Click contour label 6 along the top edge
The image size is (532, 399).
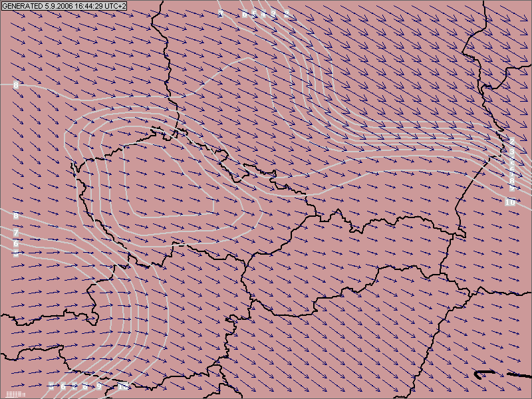point(245,13)
